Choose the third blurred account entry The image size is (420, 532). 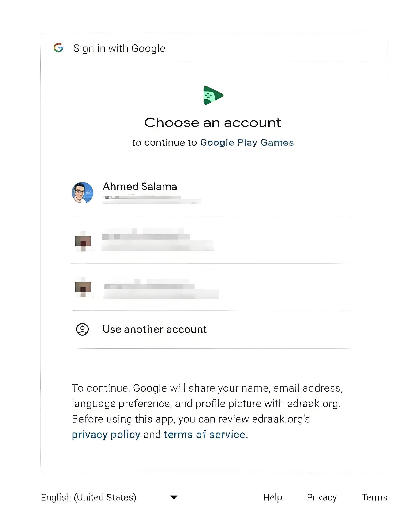pos(161,290)
